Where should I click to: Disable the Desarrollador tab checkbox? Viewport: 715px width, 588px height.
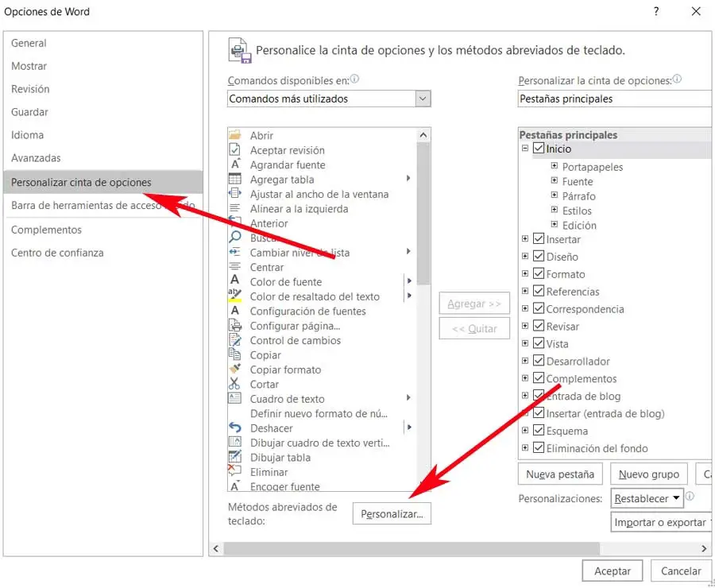[x=539, y=361]
